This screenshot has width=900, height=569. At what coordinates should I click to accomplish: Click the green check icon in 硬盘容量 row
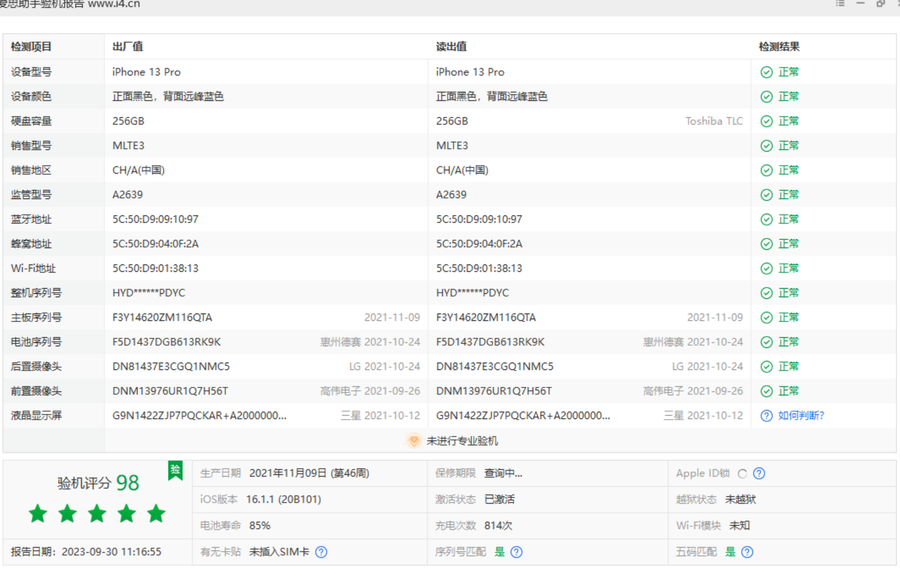coord(766,121)
